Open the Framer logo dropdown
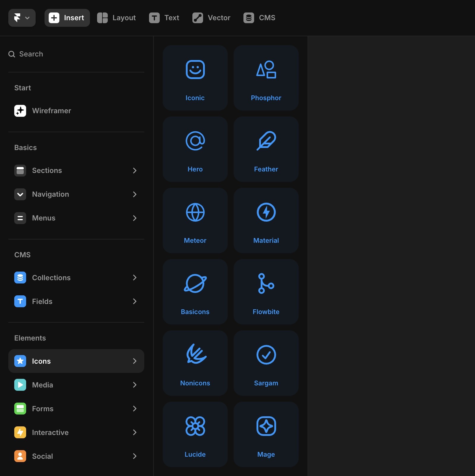The height and width of the screenshot is (476, 475). click(x=22, y=18)
